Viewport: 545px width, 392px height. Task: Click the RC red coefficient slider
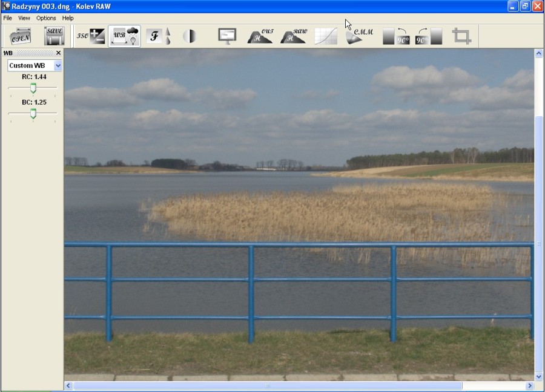pyautogui.click(x=33, y=88)
